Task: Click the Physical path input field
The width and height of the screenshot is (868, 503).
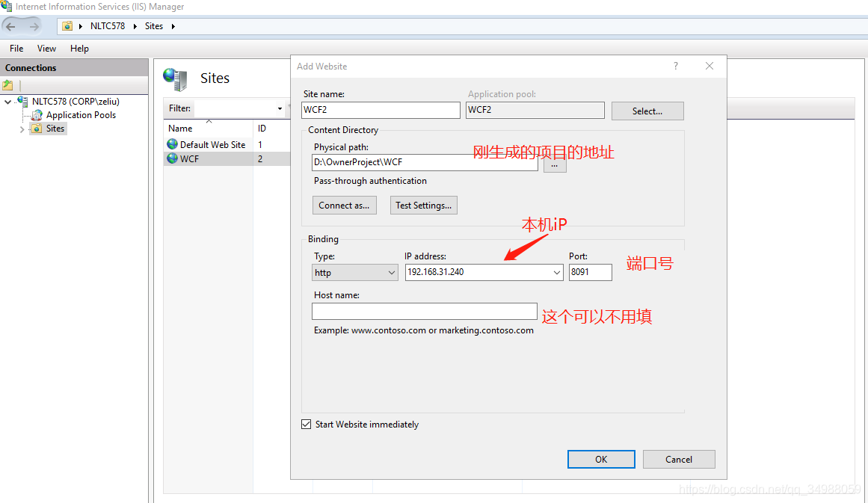Action: pos(425,162)
